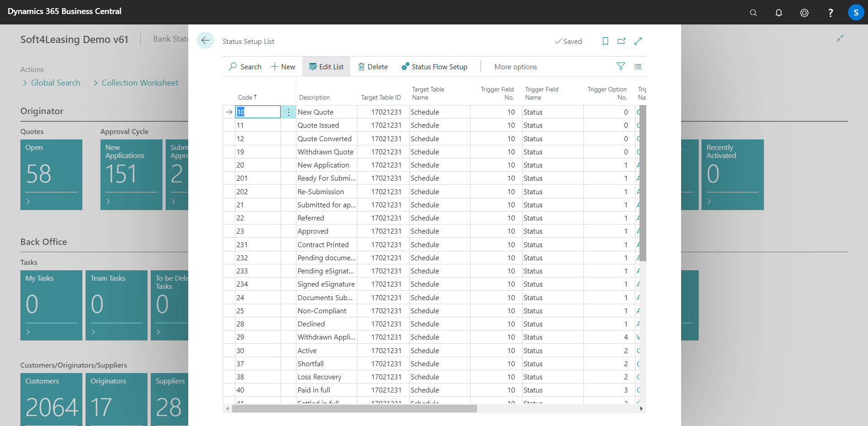Screen dimensions: 868x426
Task: Open Status Flow Setup action
Action: [434, 67]
